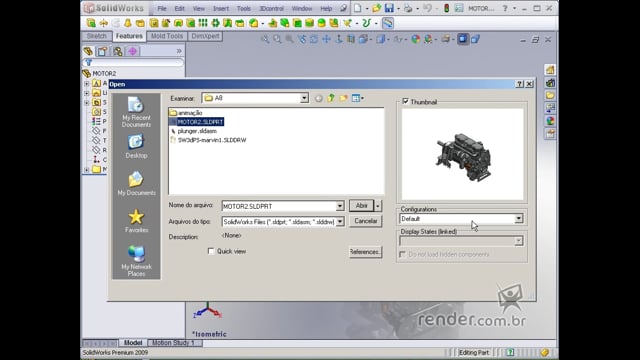Switch to the DimXpert tab
Image resolution: width=640 pixels, height=360 pixels.
point(205,36)
